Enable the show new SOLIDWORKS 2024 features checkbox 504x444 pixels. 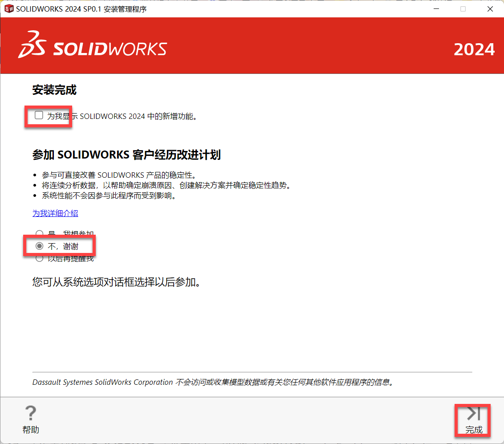[39, 116]
